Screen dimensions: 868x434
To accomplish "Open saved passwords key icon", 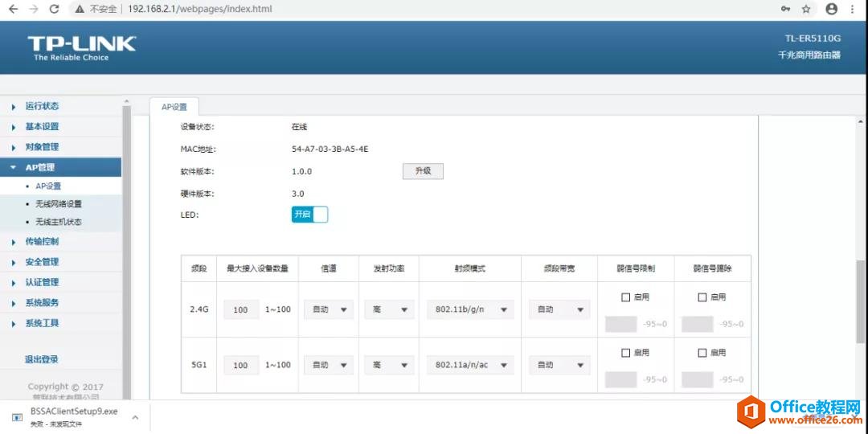I will pyautogui.click(x=785, y=9).
